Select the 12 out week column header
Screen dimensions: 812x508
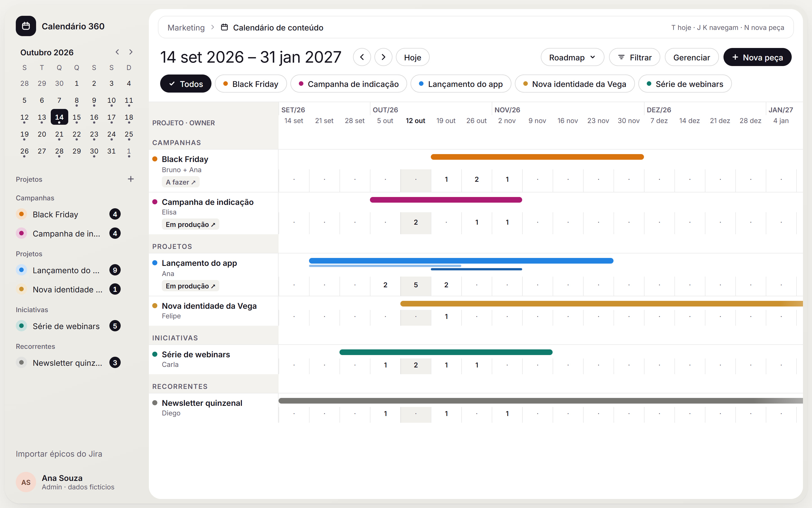415,121
